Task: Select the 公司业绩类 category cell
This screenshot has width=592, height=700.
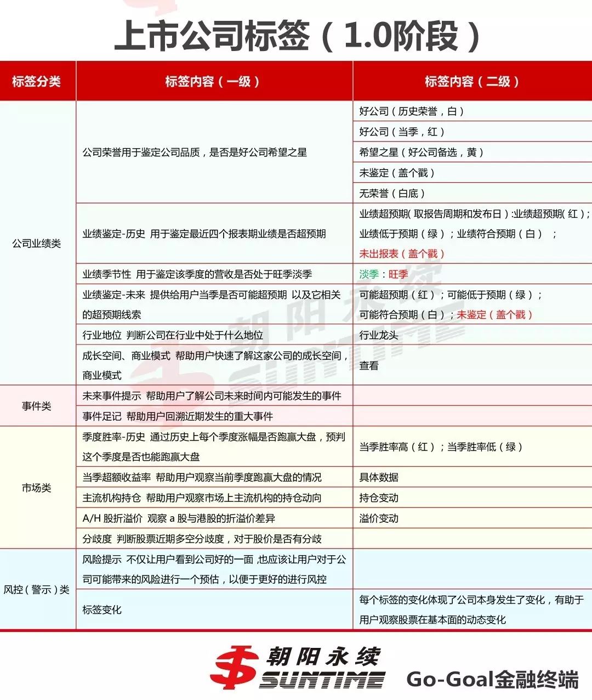Action: click(37, 244)
